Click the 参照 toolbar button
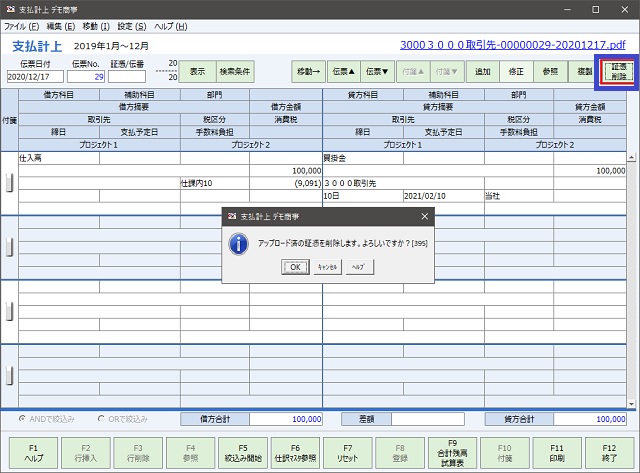640x473 pixels. tap(550, 71)
